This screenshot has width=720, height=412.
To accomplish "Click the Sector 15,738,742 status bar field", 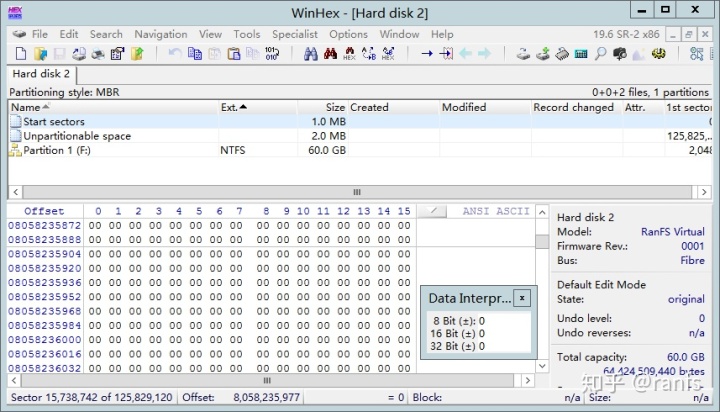I will [92, 398].
